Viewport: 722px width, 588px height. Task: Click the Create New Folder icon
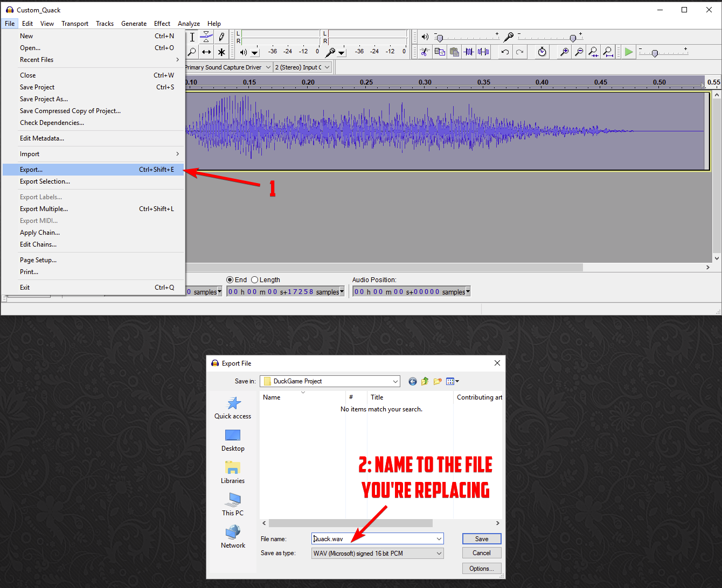(438, 381)
